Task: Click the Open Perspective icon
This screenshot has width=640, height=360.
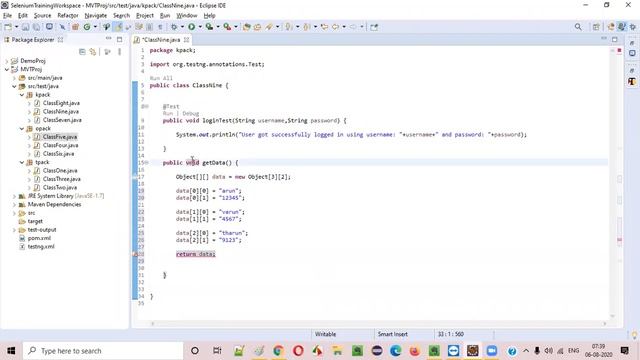Action: 596,27
